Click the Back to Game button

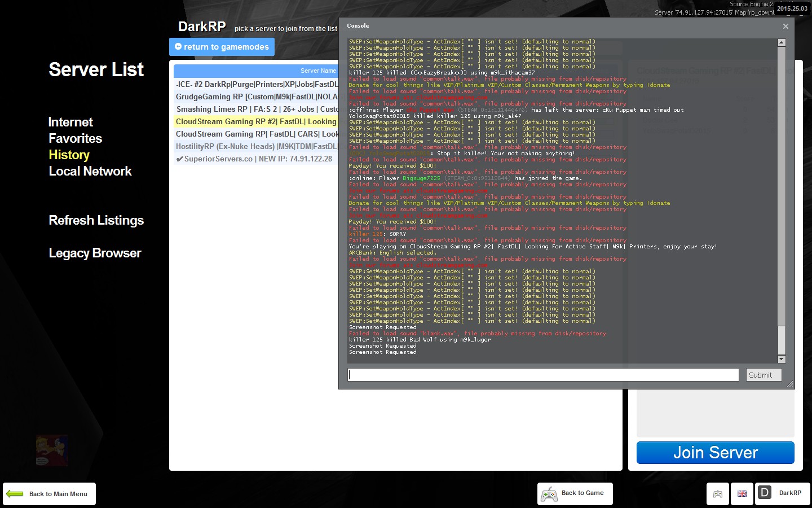pos(575,494)
